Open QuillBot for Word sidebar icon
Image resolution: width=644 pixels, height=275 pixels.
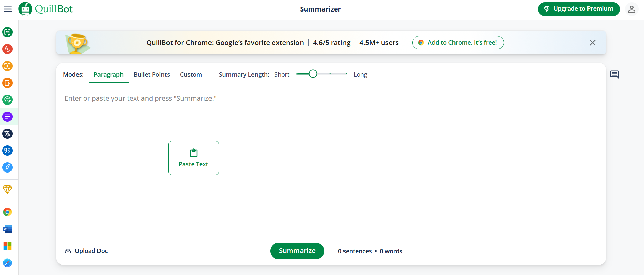pos(7,229)
